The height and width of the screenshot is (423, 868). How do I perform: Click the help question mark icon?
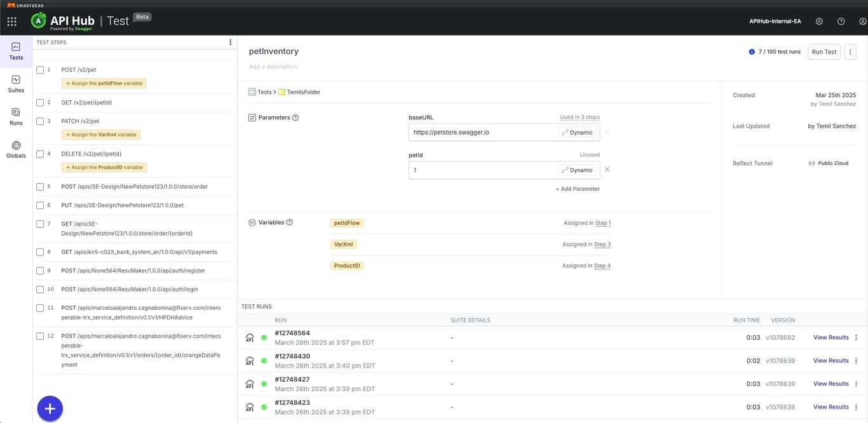click(841, 22)
